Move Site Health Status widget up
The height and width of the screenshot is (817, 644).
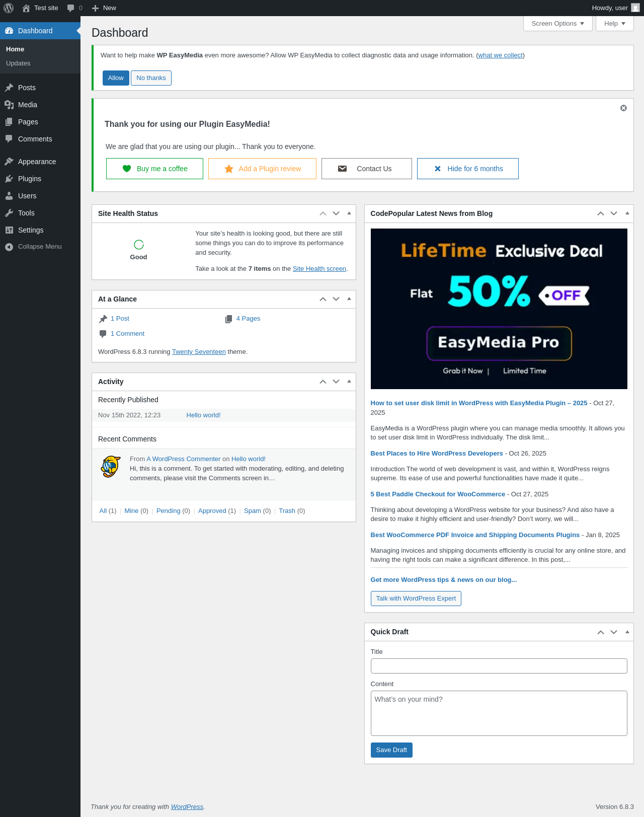pyautogui.click(x=323, y=213)
